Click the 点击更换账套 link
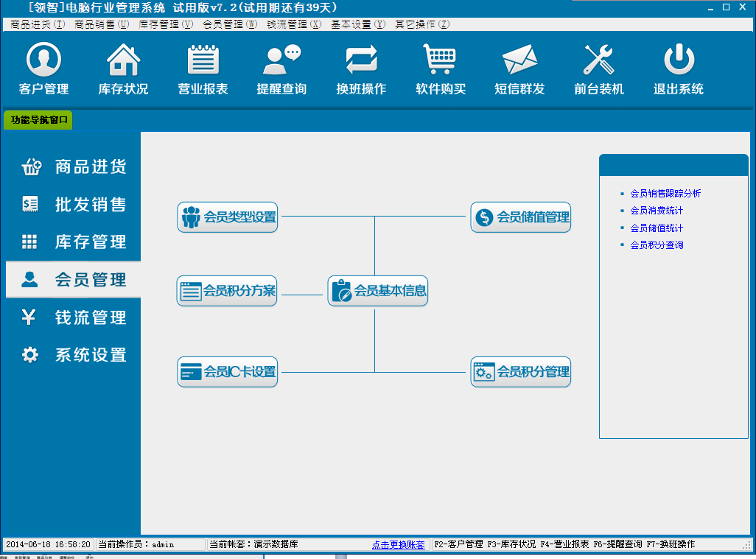The height and width of the screenshot is (559, 756). tap(398, 545)
